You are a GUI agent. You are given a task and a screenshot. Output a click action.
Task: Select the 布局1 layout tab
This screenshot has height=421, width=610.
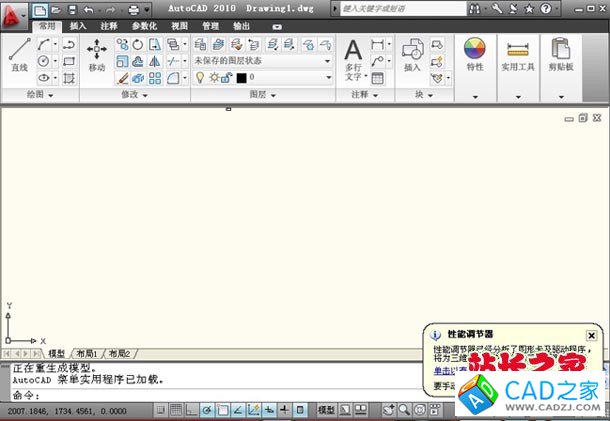point(87,353)
